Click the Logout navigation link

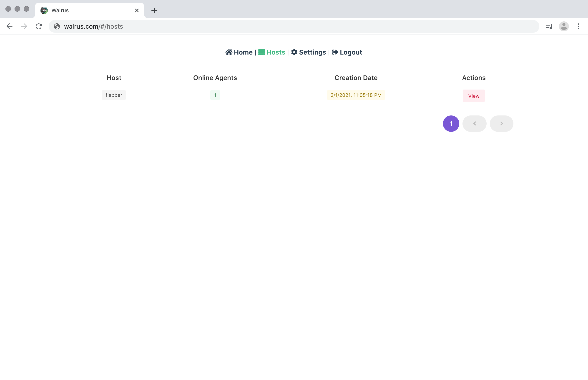(x=351, y=52)
